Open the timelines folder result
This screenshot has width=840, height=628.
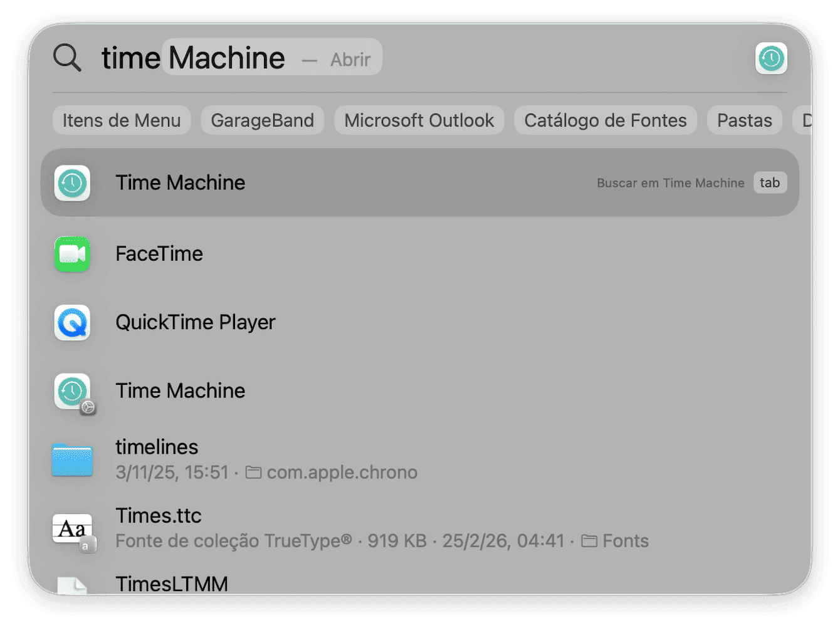coord(420,459)
